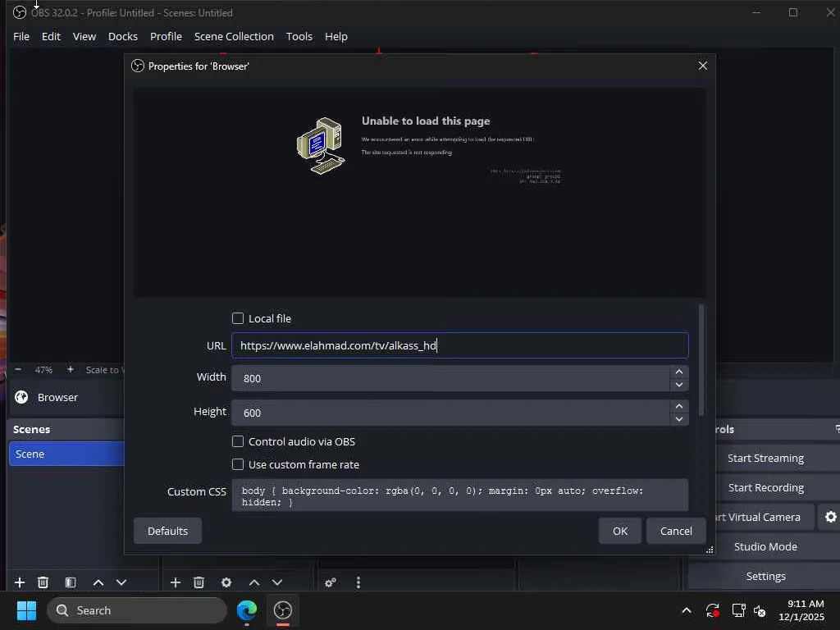Click the properties dialog vertical scrollbar
The width and height of the screenshot is (840, 630).
[701, 360]
